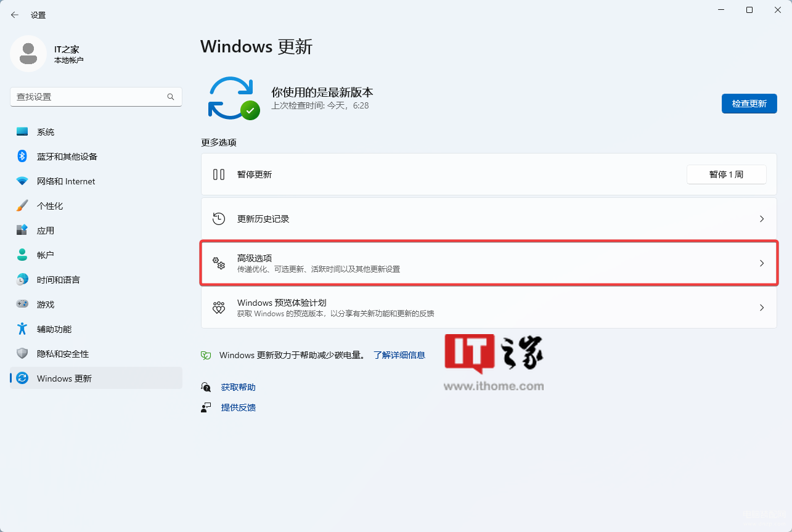Click the user avatar picture
792x532 pixels.
[28, 54]
